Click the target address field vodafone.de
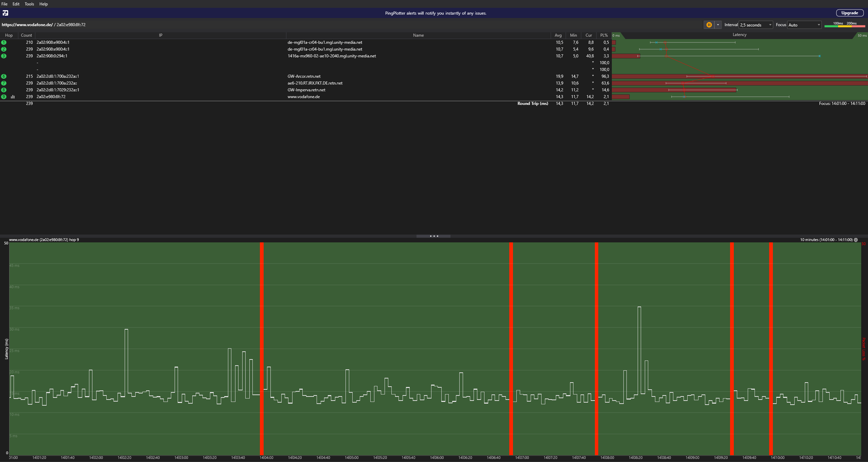Screen dimensions: 868x462 tap(27, 25)
